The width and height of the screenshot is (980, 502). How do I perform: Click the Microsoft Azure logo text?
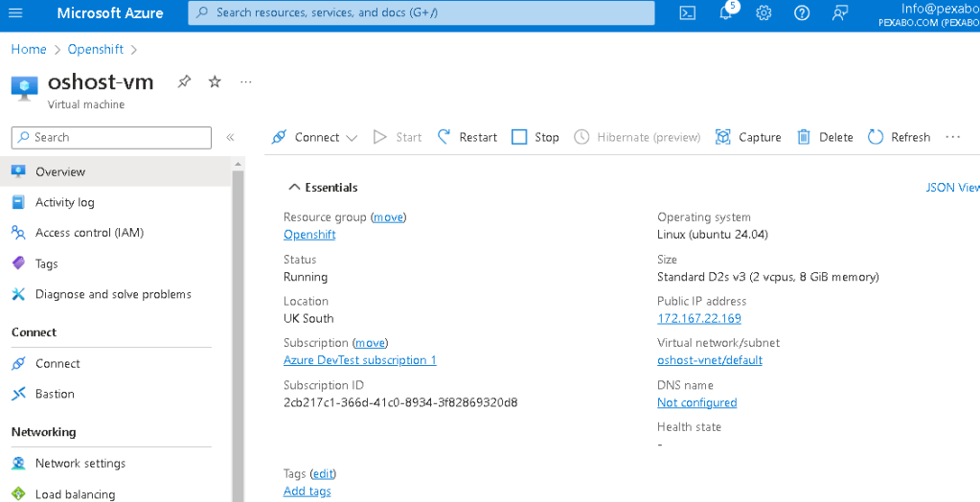coord(110,12)
